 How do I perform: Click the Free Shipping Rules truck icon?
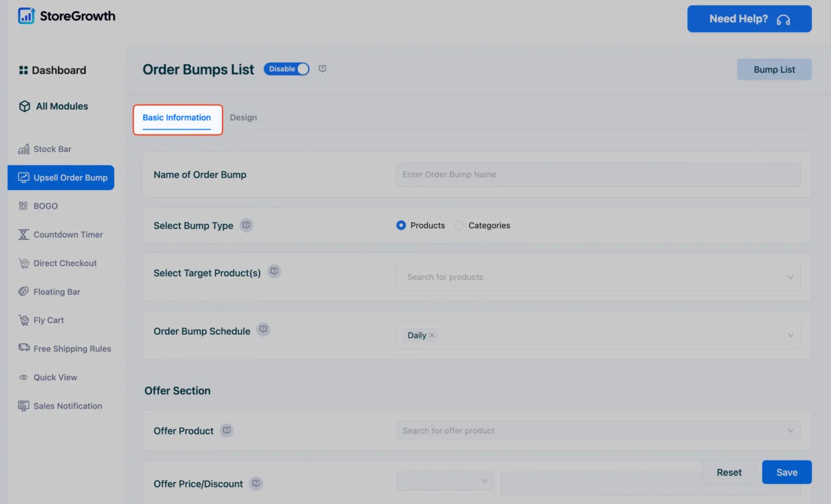point(24,348)
